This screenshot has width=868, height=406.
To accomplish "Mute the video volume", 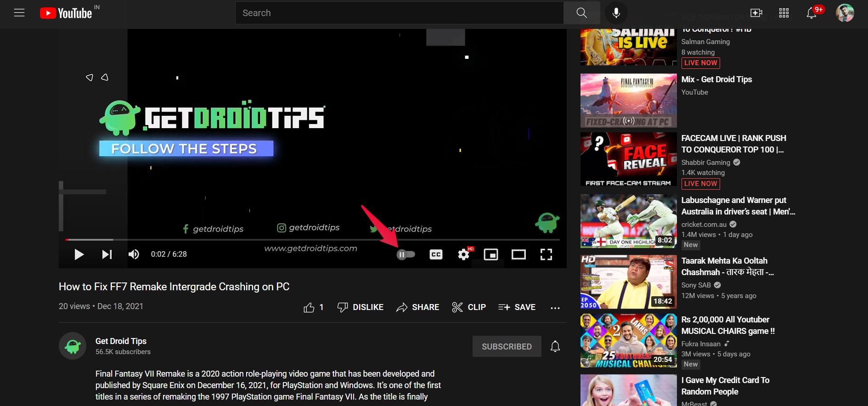I will [134, 254].
